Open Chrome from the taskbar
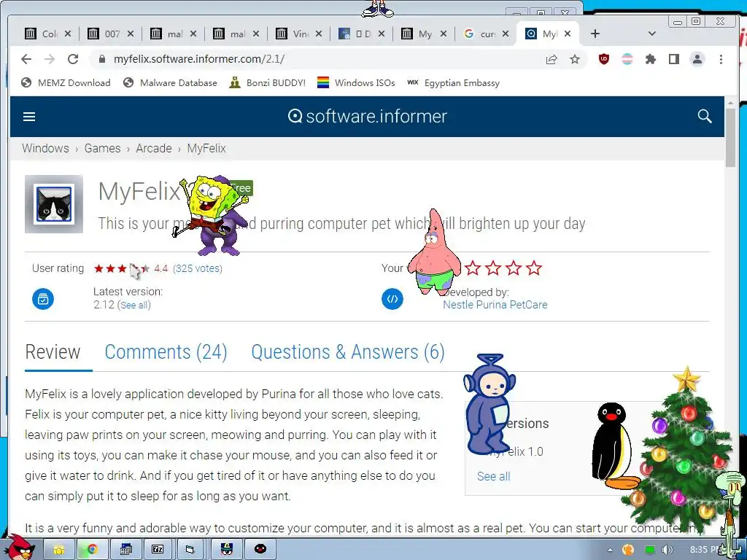This screenshot has width=747, height=560. 92,549
